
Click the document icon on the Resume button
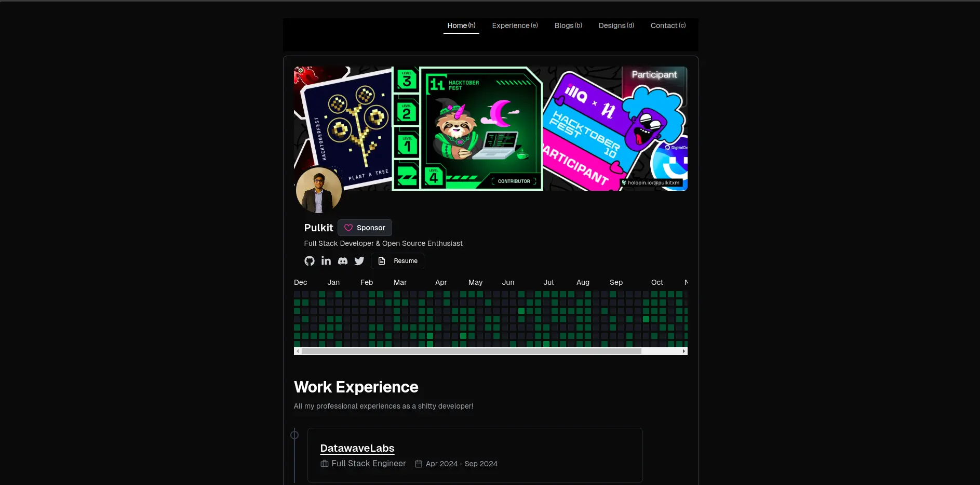click(383, 261)
